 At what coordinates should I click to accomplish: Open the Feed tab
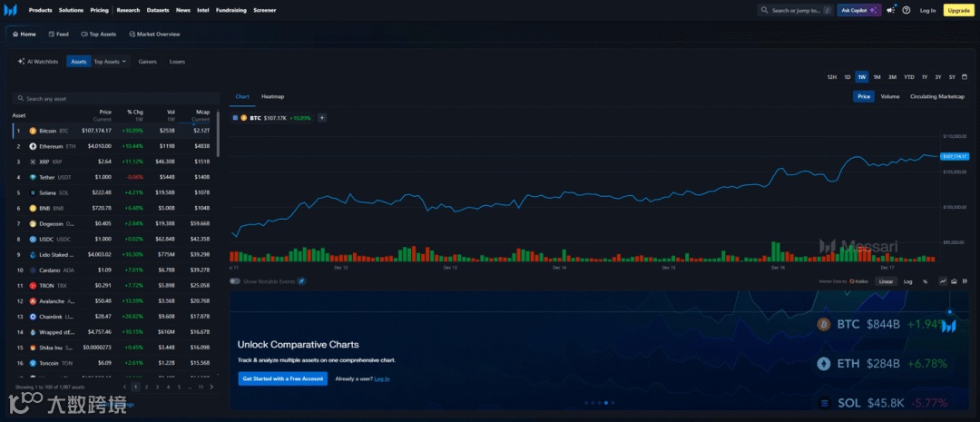click(x=58, y=34)
